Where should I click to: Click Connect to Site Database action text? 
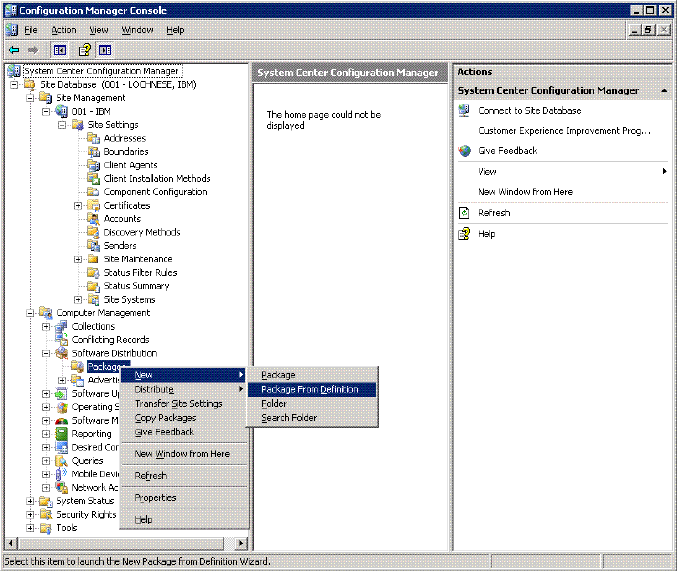point(530,111)
